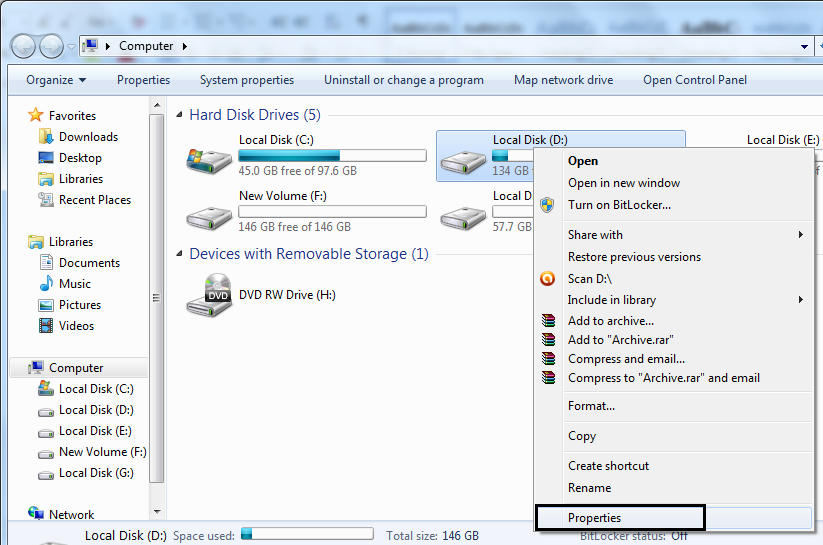Select the Pictures library icon
Image resolution: width=823 pixels, height=545 pixels.
click(x=46, y=305)
